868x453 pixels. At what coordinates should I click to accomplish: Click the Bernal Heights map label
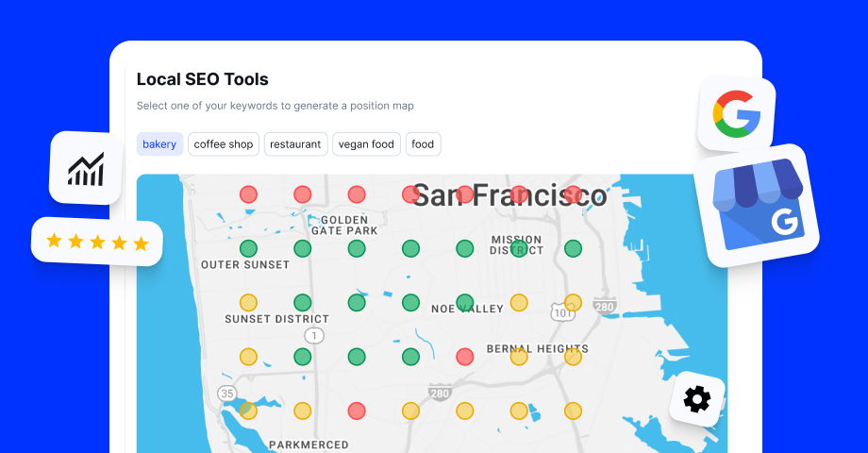538,349
